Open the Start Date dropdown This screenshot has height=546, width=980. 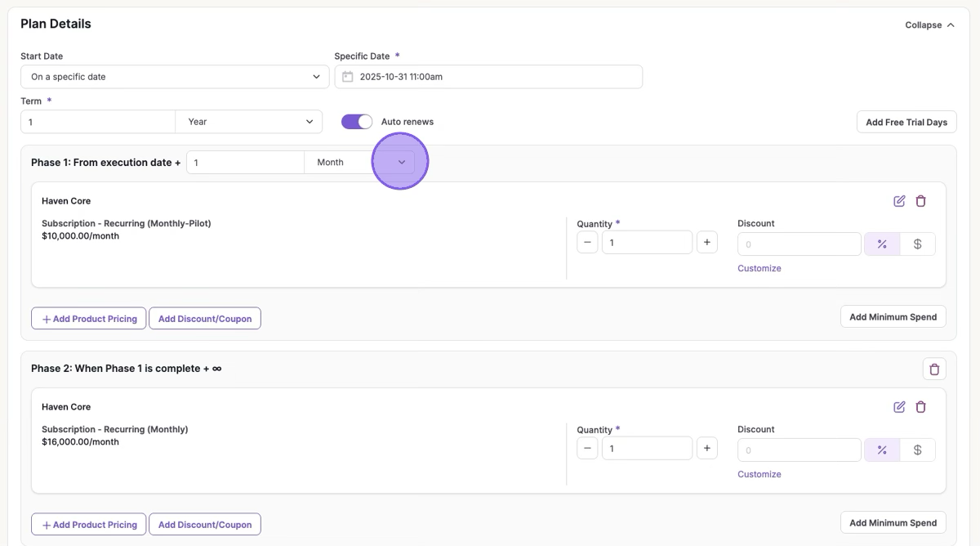(175, 77)
